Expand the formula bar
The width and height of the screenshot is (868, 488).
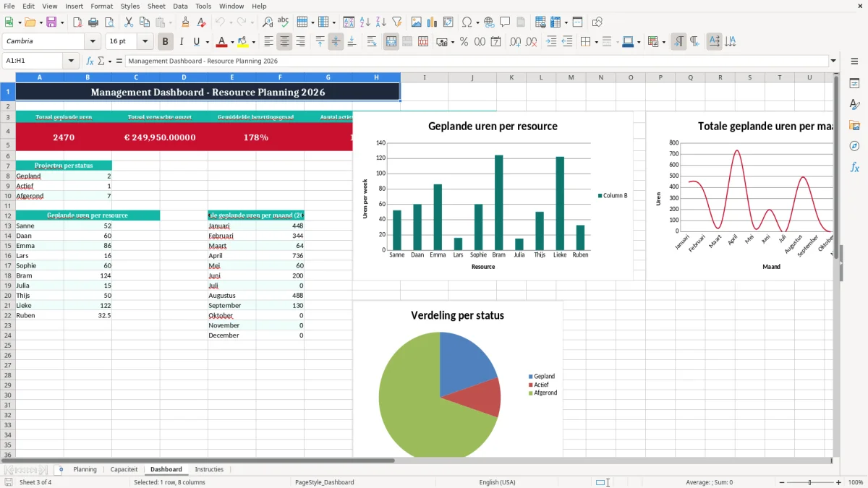833,61
